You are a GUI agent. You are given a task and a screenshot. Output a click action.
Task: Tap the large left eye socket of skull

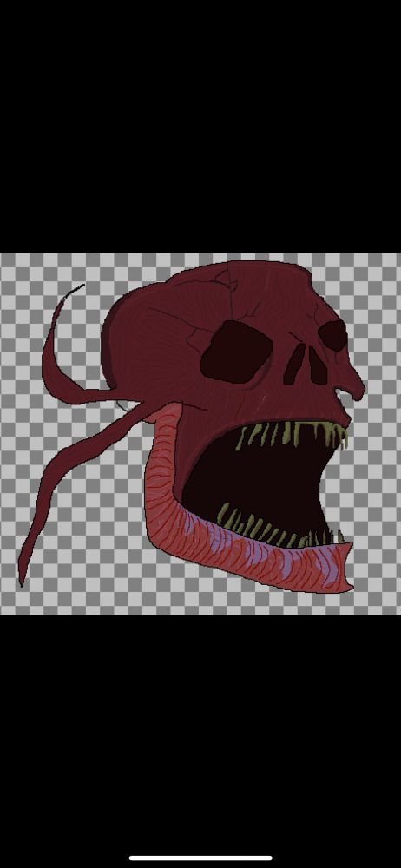(236, 352)
